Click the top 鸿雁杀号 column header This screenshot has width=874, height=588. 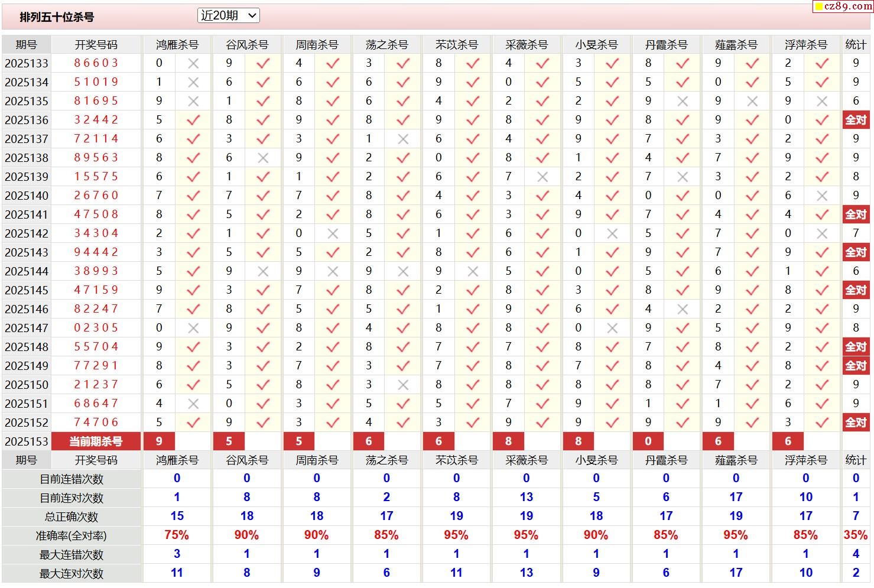pos(177,45)
